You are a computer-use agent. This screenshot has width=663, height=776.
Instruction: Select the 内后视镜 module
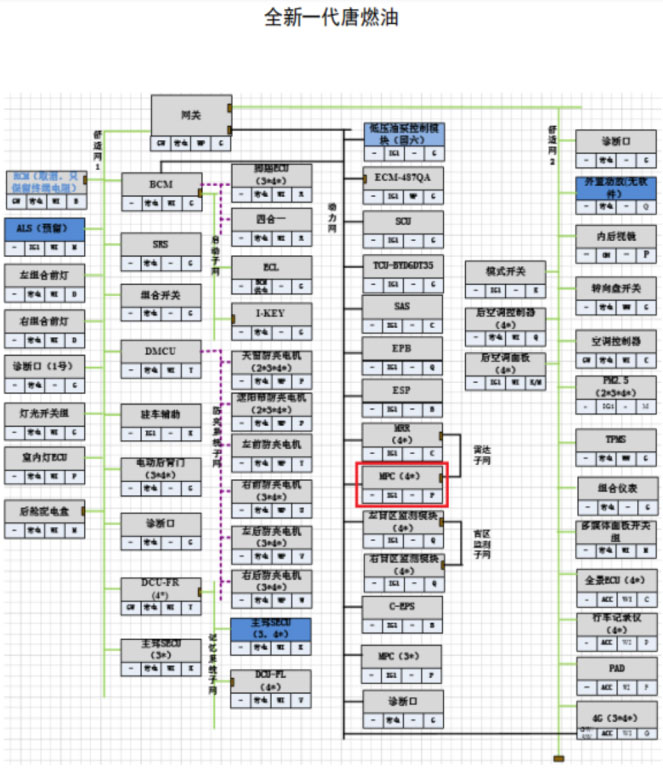(x=616, y=244)
